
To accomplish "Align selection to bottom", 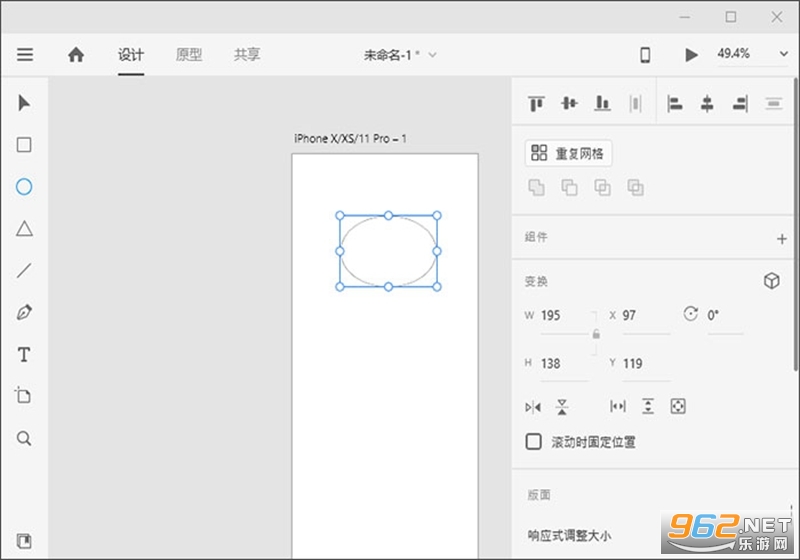I will coord(603,104).
